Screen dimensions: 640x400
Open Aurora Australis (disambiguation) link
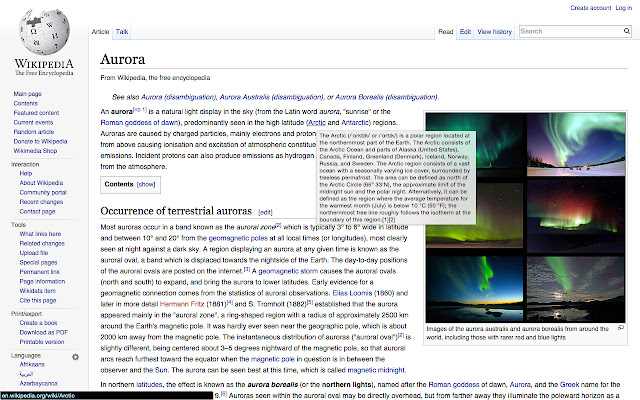pyautogui.click(x=271, y=97)
